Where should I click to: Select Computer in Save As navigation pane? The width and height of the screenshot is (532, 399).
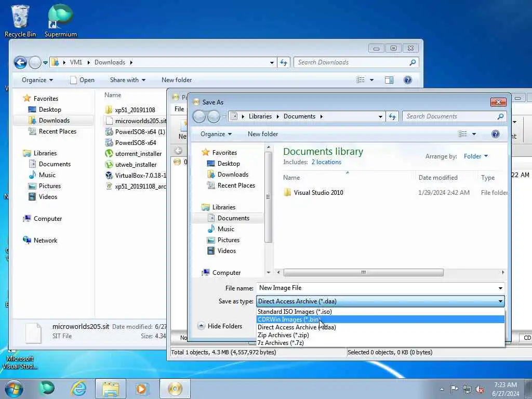tap(227, 273)
